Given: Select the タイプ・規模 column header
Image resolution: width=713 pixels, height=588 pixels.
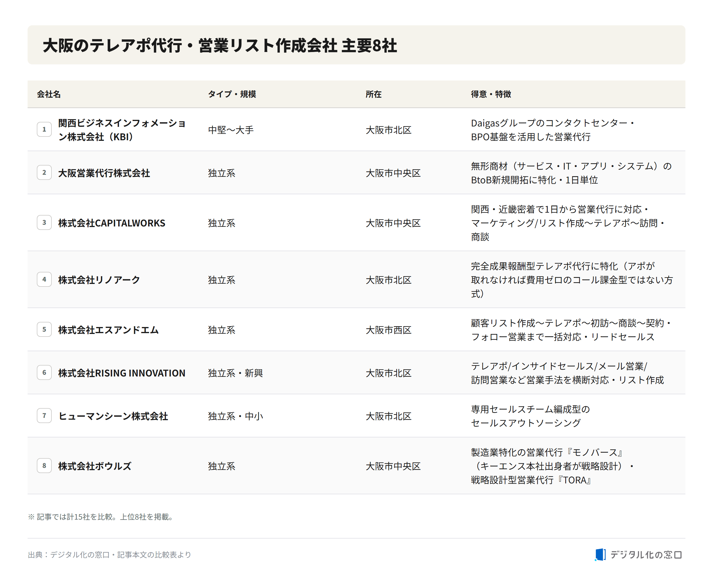Looking at the screenshot, I should (232, 94).
